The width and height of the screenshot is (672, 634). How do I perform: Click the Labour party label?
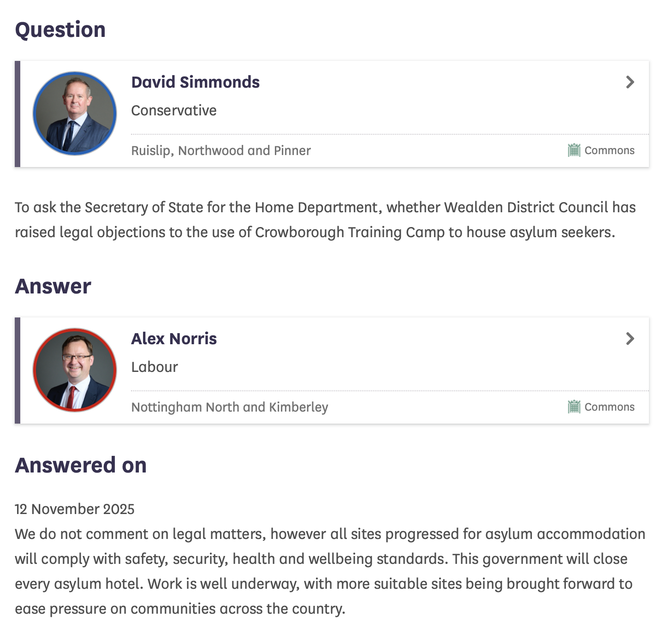[x=155, y=367]
